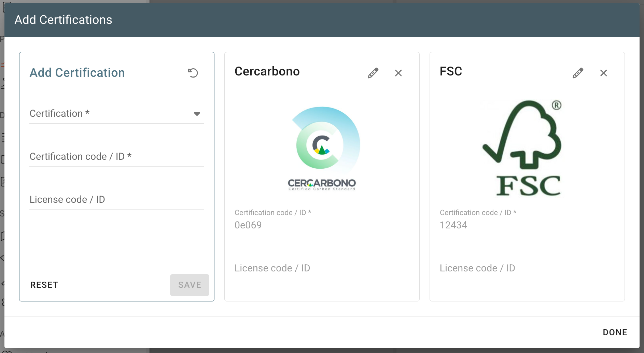This screenshot has width=644, height=353.
Task: Click the RESET button
Action: 44,285
